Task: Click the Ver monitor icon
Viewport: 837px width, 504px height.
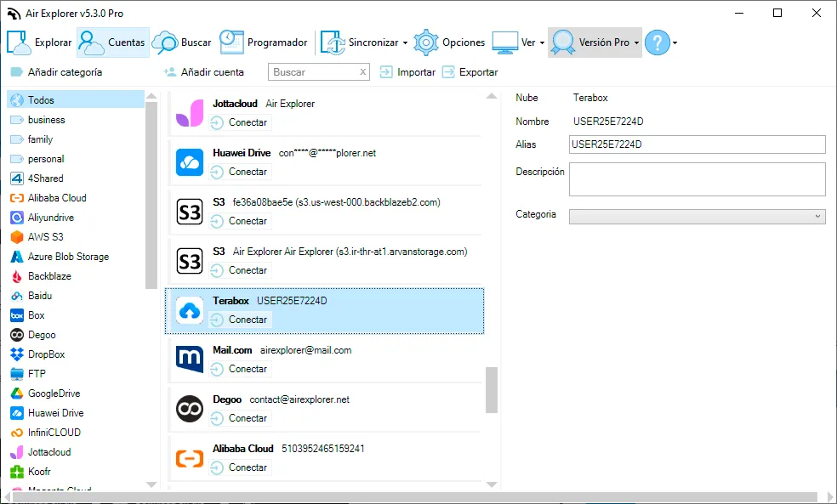Action: [x=505, y=42]
